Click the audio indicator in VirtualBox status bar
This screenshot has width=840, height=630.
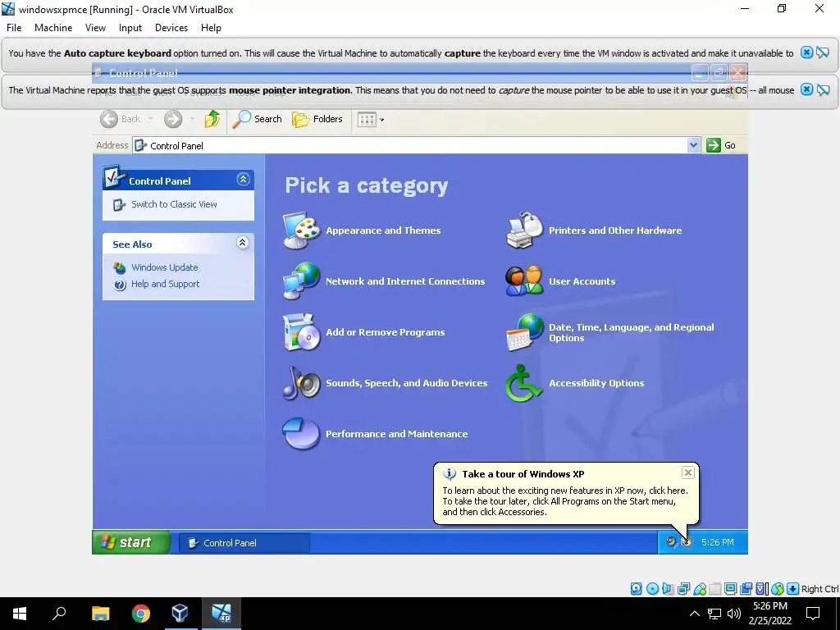click(668, 589)
